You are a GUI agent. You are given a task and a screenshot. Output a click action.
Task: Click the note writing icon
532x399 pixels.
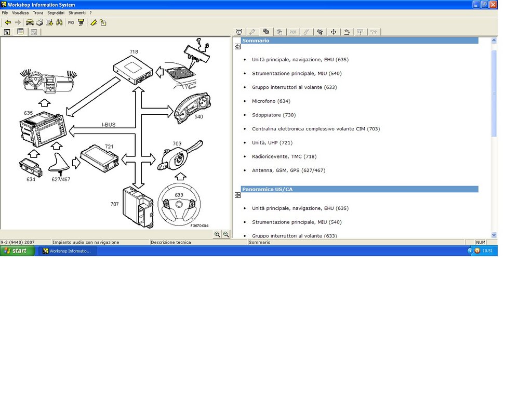click(103, 22)
